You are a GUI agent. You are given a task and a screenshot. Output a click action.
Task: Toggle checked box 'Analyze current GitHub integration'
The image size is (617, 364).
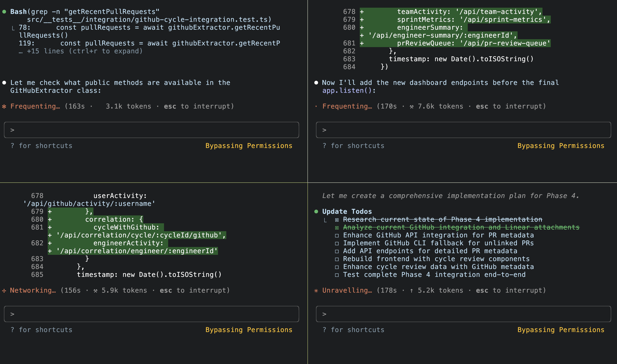click(337, 228)
